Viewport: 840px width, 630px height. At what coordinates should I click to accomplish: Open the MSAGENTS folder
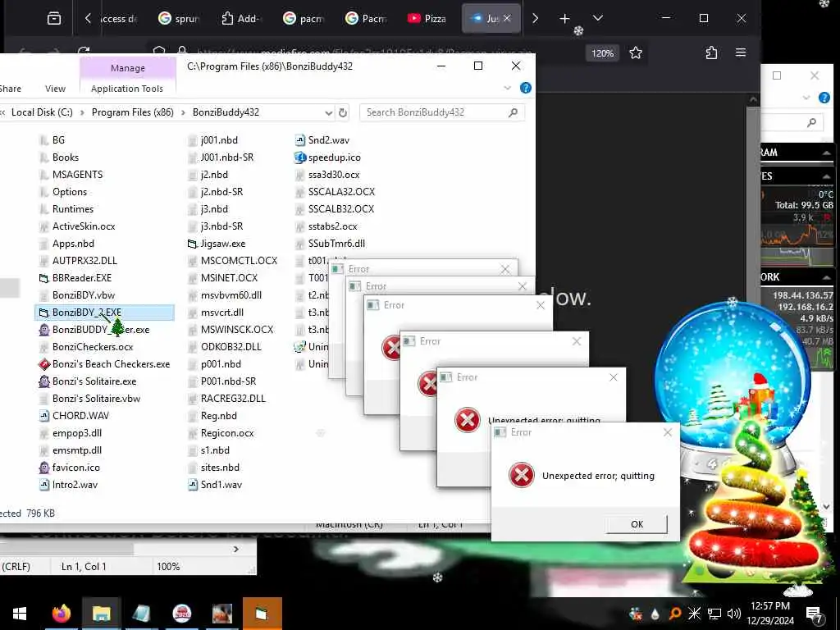pyautogui.click(x=71, y=175)
